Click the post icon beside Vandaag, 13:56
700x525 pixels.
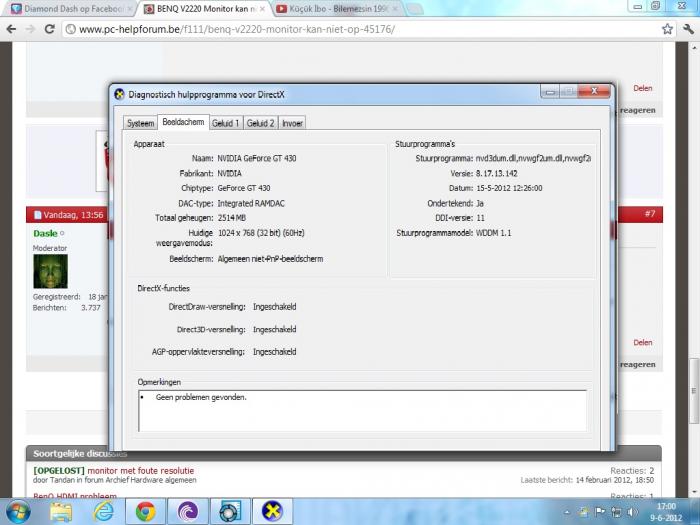tap(38, 215)
